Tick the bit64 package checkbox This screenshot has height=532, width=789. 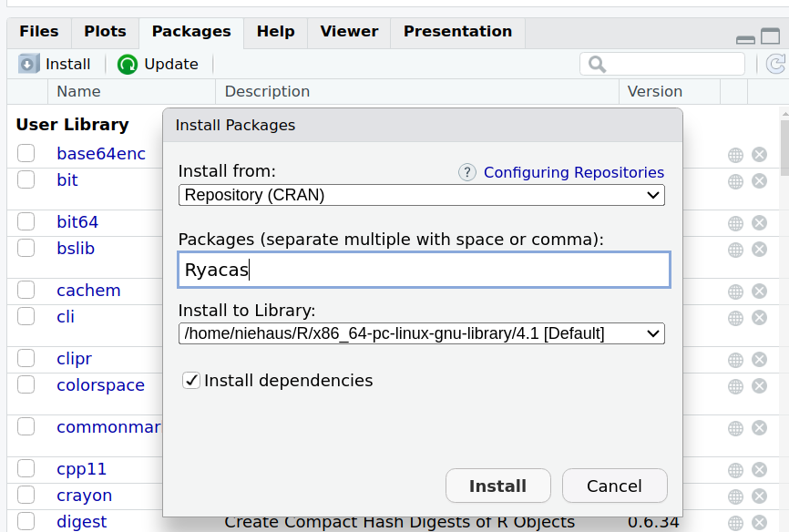click(26, 221)
